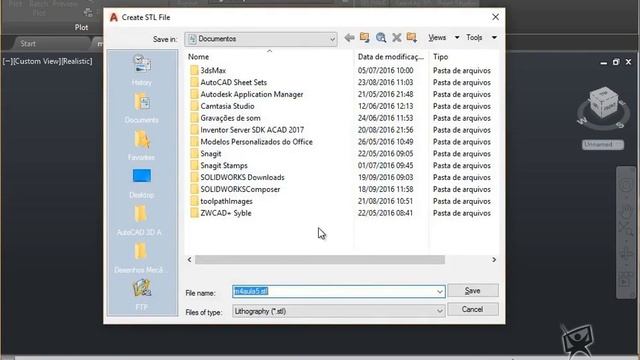640x360 pixels.
Task: Click the Plot panel label in AutoCAD ribbon
Action: (x=81, y=27)
